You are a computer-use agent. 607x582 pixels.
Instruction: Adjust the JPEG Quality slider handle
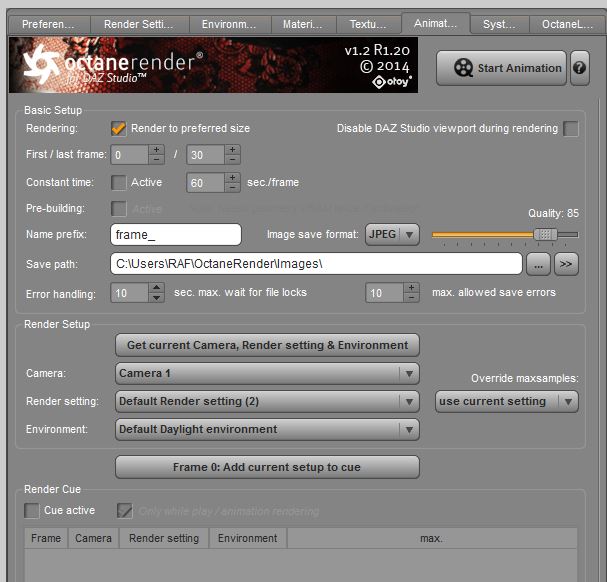coord(545,234)
